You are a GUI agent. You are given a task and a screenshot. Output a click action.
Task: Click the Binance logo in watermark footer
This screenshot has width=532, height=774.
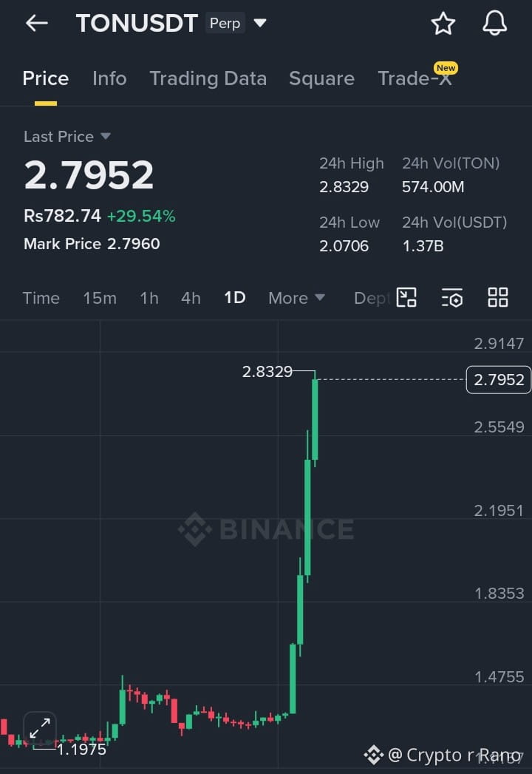tap(374, 755)
